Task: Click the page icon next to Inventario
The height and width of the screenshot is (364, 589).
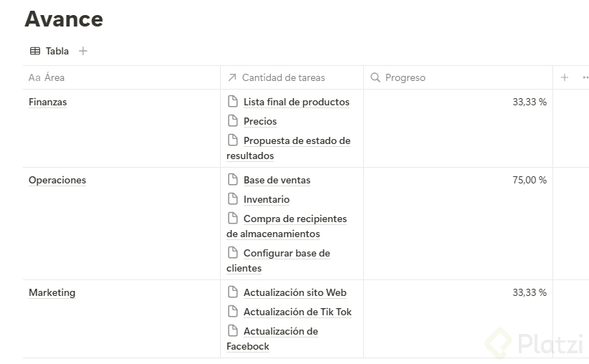Action: pos(232,199)
